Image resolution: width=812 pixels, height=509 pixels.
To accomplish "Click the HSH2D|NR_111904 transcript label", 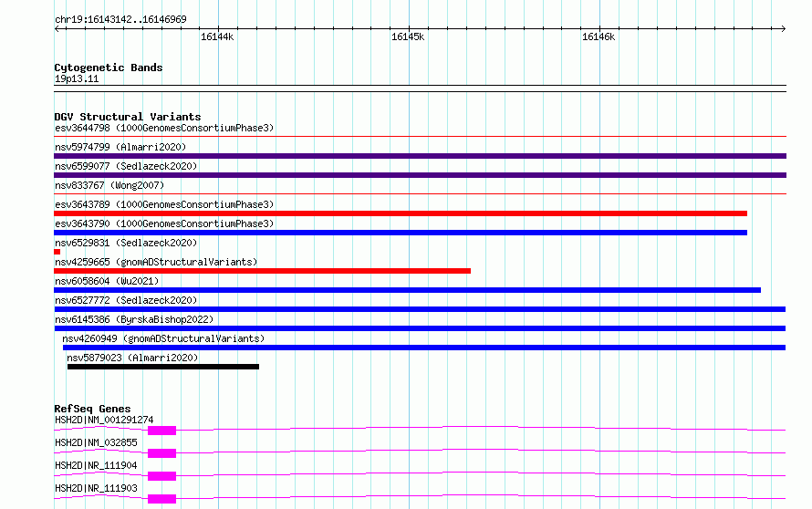I will (x=96, y=465).
